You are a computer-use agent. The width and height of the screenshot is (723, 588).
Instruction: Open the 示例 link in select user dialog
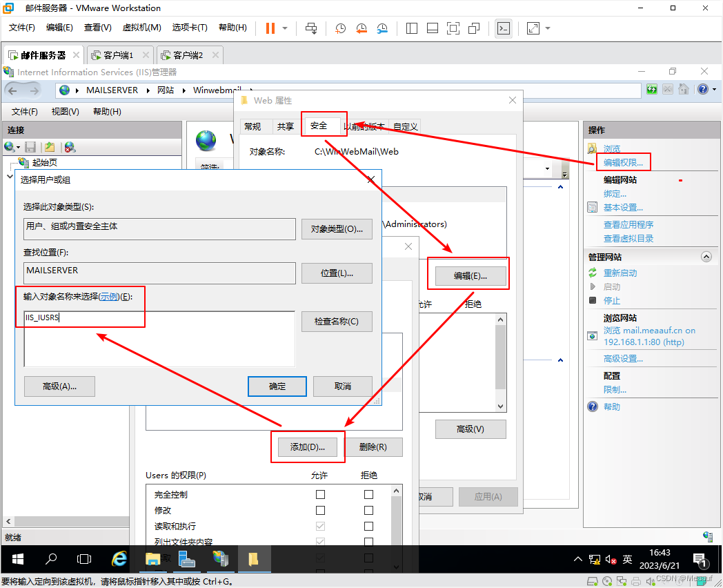[109, 297]
